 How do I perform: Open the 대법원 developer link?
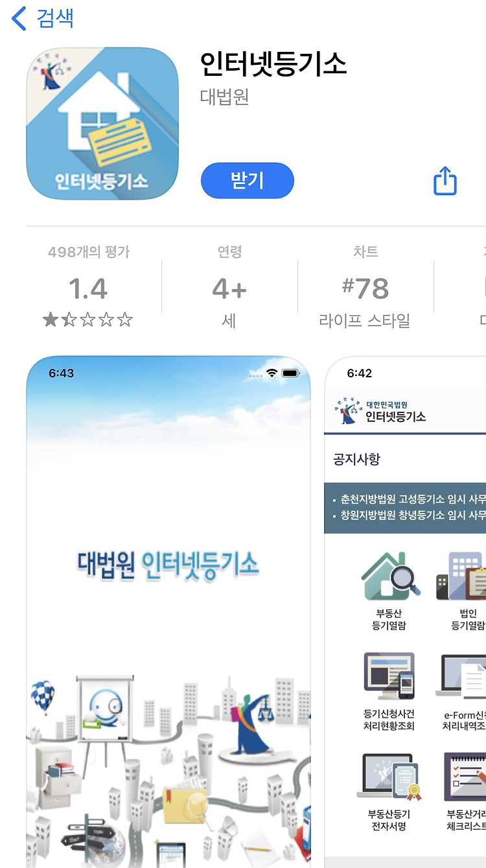pyautogui.click(x=225, y=97)
